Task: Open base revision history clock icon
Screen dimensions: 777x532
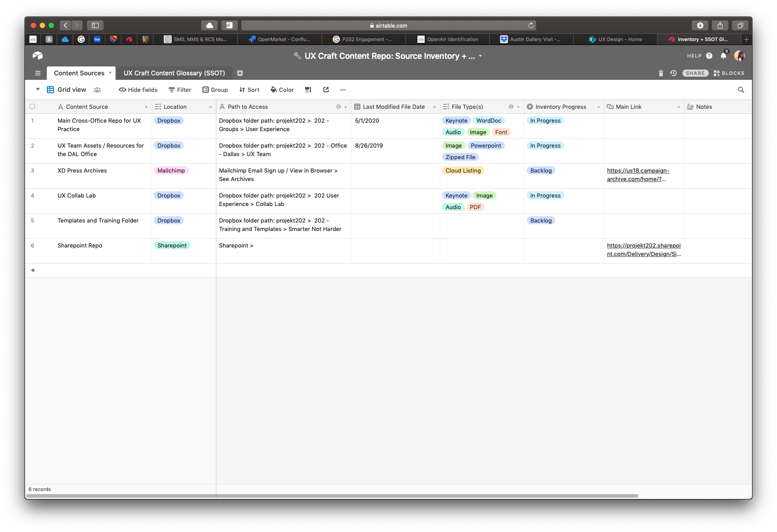Action: pyautogui.click(x=674, y=73)
